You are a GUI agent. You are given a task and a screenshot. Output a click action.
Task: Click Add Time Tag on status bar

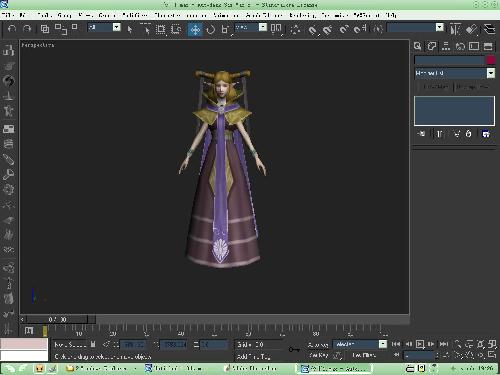pyautogui.click(x=253, y=357)
